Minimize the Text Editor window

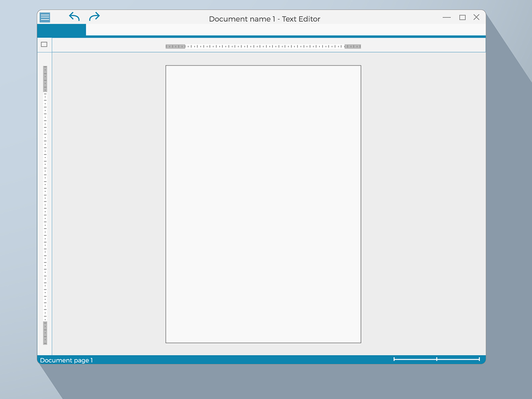(x=447, y=17)
